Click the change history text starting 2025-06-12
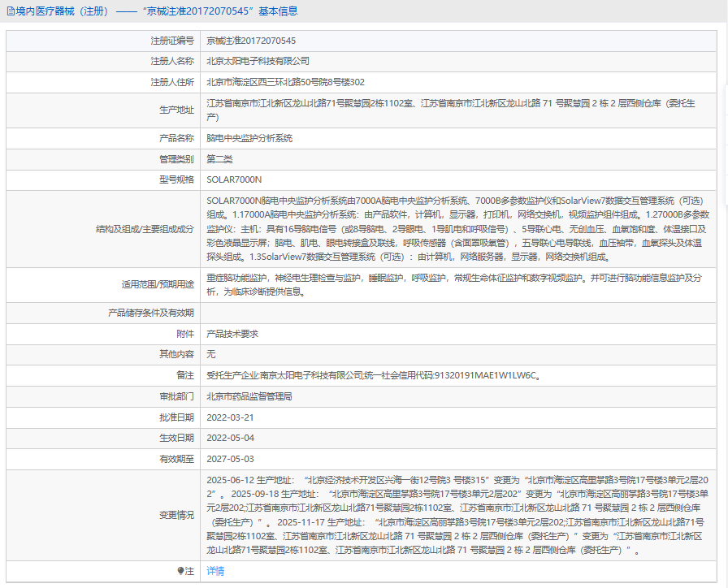This screenshot has height=588, width=728. point(457,515)
